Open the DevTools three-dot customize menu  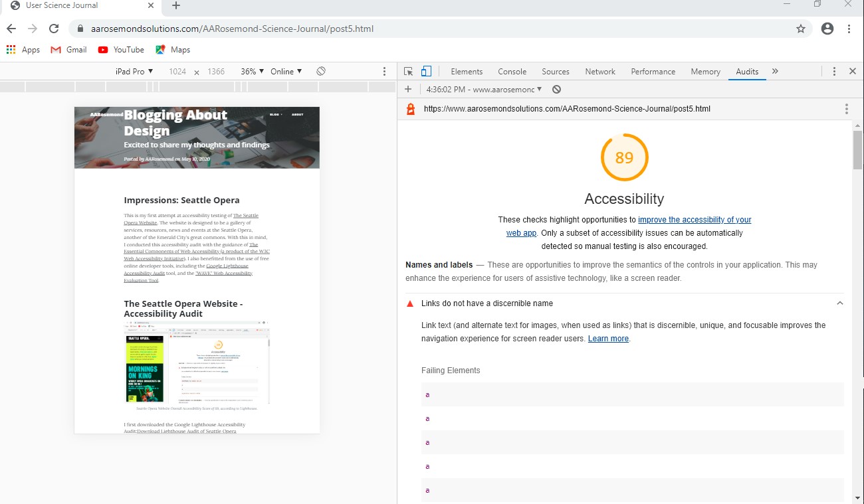(x=834, y=71)
